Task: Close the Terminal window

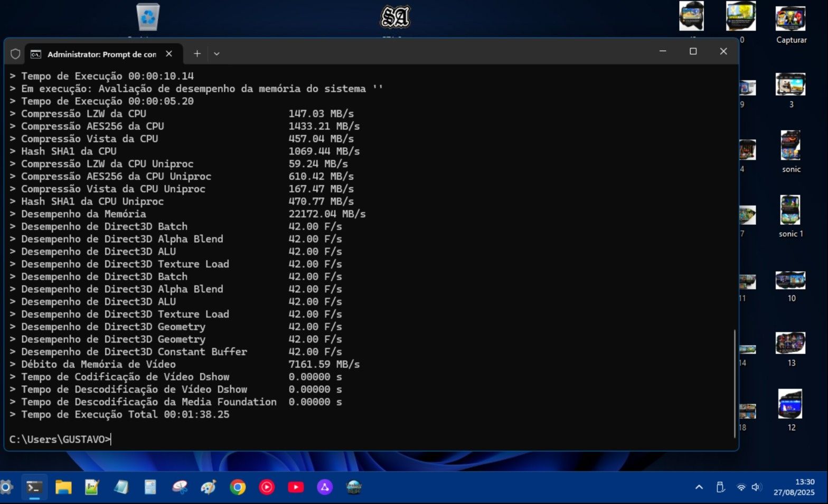Action: [723, 51]
